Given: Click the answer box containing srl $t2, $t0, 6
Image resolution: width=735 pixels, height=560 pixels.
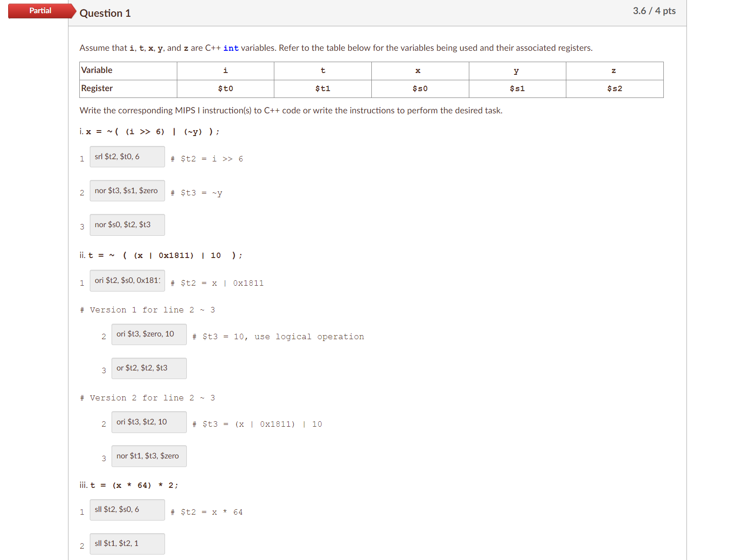Looking at the screenshot, I should point(127,156).
